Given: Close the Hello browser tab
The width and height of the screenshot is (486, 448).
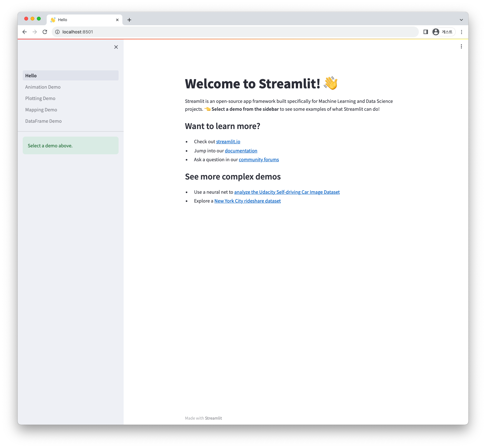Looking at the screenshot, I should coord(117,20).
